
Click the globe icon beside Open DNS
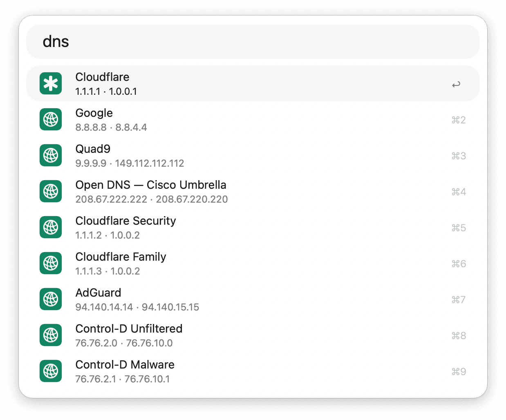coord(51,192)
